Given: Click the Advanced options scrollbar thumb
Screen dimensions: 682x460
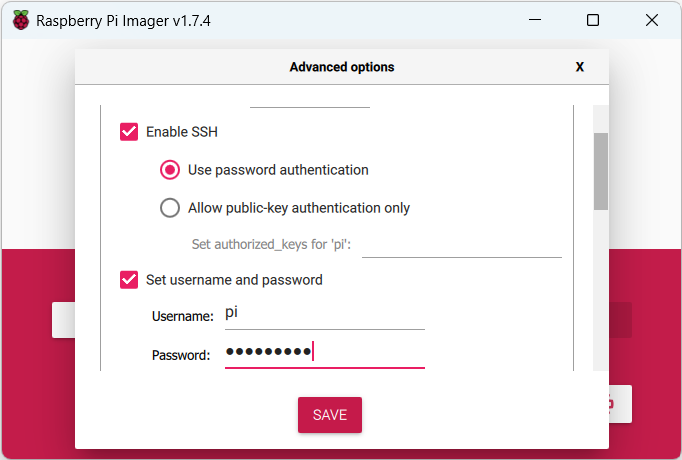Looking at the screenshot, I should (x=601, y=170).
